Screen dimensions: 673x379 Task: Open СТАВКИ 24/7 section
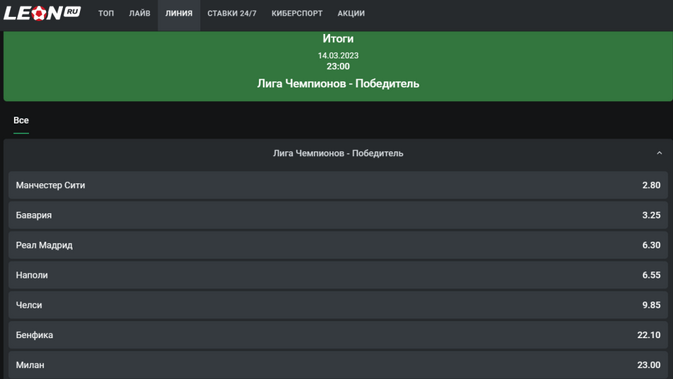point(232,13)
